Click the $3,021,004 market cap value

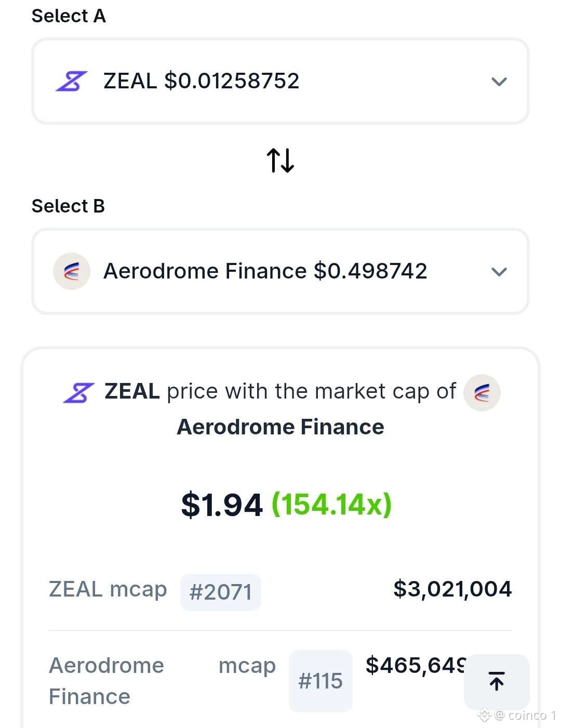coord(452,589)
